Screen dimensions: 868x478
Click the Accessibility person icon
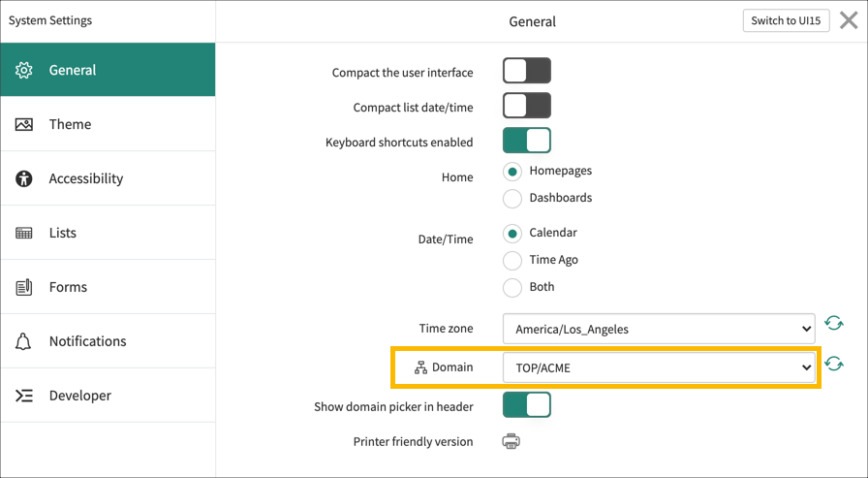click(x=25, y=178)
